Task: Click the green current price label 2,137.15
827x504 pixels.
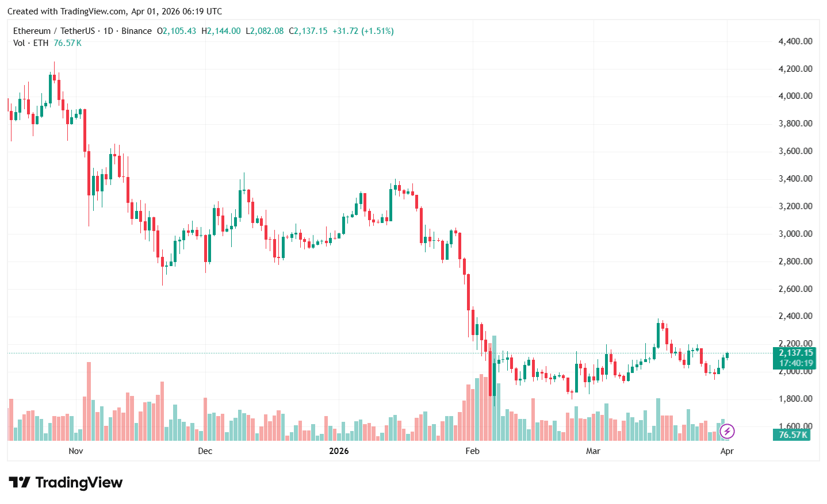Action: tap(796, 353)
